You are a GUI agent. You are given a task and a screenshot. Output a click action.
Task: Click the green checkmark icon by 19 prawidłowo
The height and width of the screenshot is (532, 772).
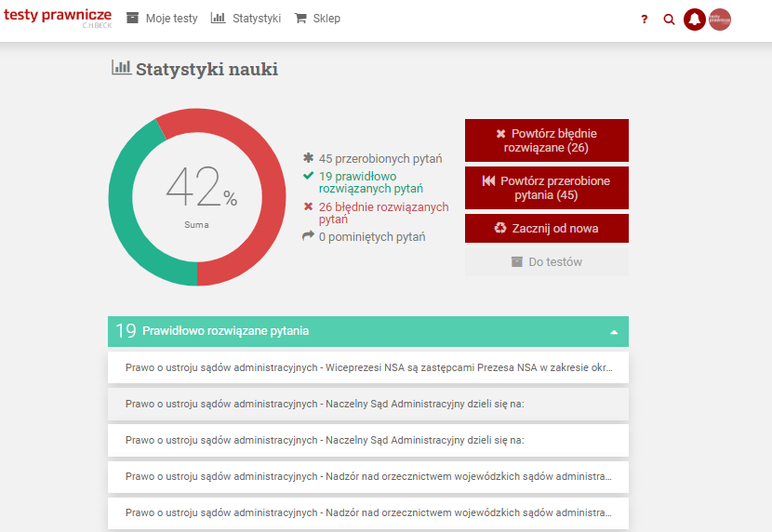point(308,176)
